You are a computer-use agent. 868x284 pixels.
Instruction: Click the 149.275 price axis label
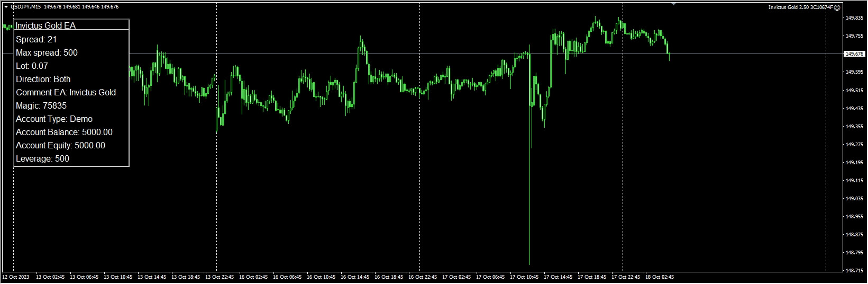(855, 144)
